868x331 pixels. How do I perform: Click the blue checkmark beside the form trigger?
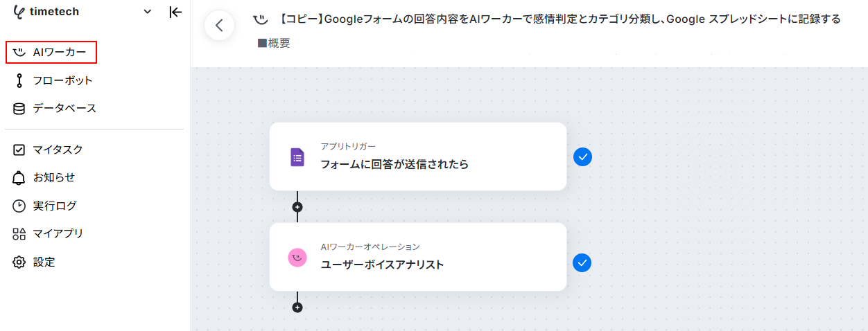point(582,157)
